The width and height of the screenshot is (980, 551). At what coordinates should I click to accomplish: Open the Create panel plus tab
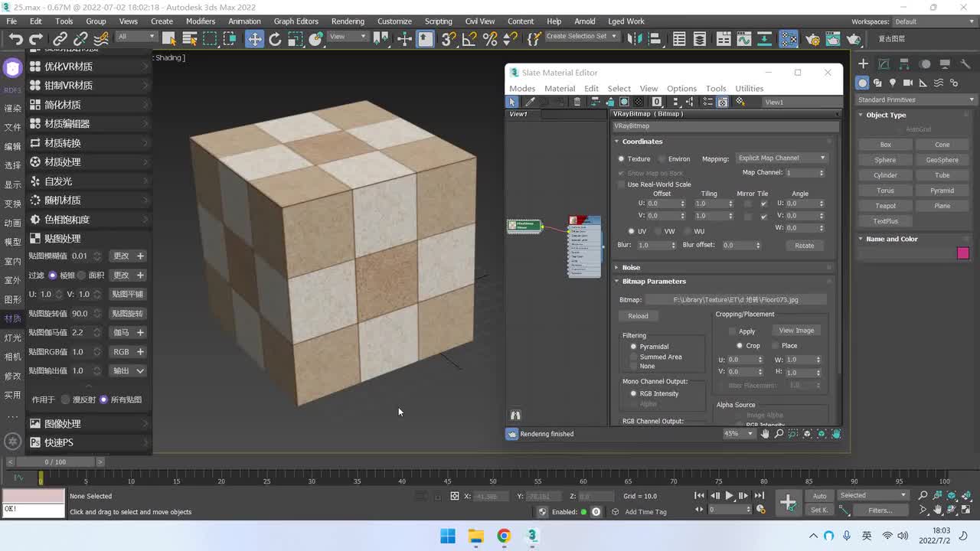pos(863,64)
